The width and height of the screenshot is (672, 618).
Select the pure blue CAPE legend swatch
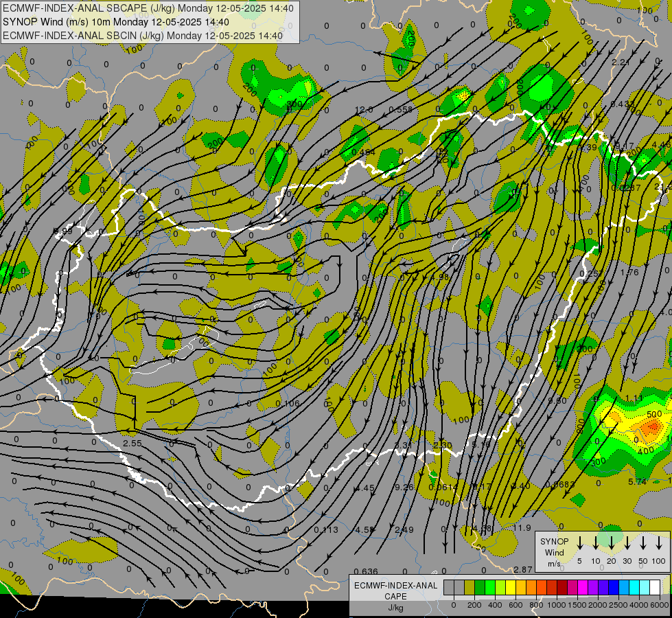point(613,588)
